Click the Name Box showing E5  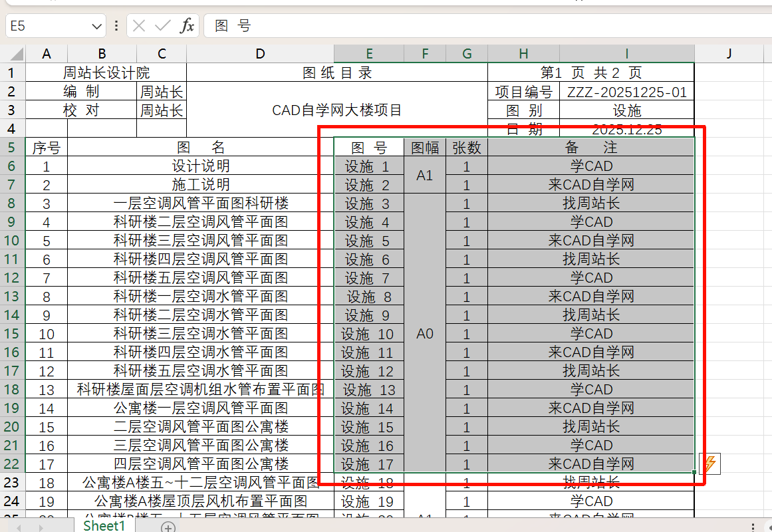[47, 26]
